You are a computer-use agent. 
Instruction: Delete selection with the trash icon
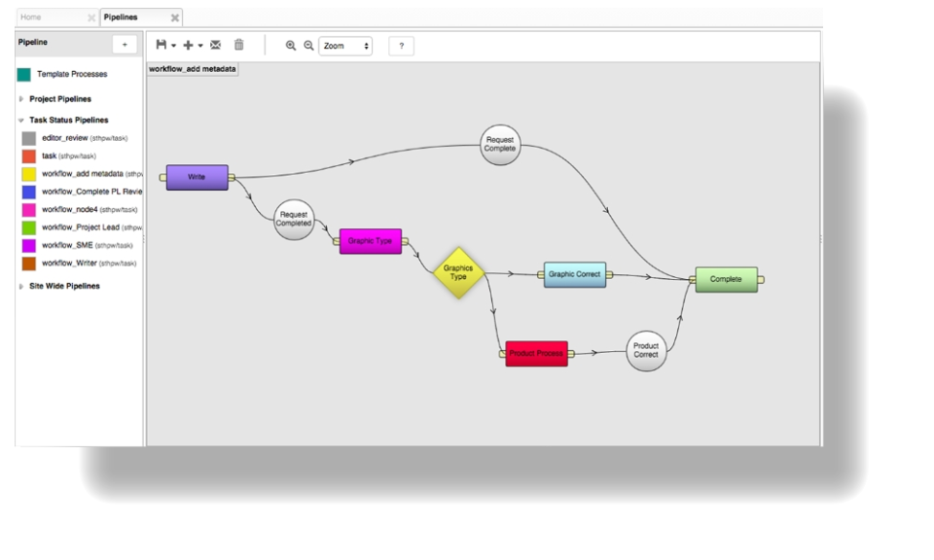point(239,46)
